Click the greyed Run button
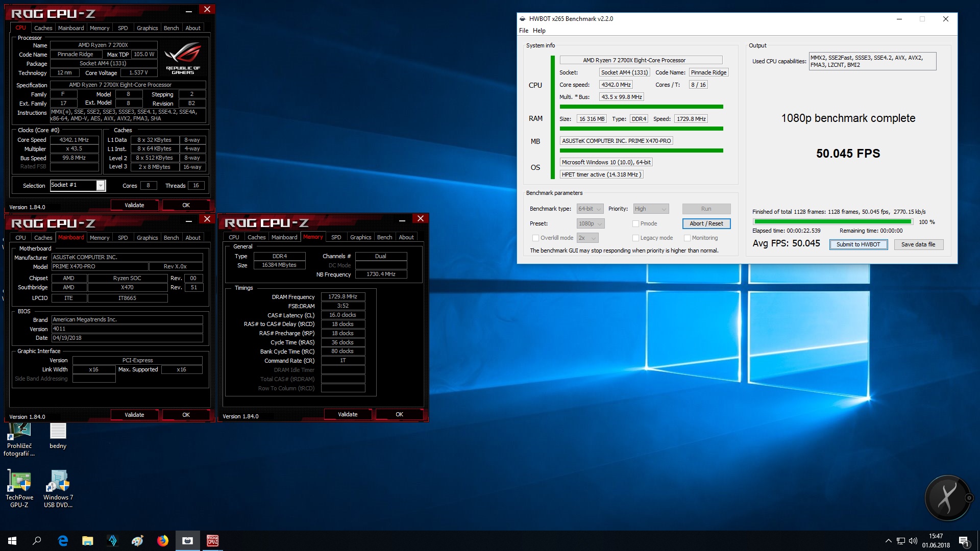The height and width of the screenshot is (551, 980). point(706,209)
